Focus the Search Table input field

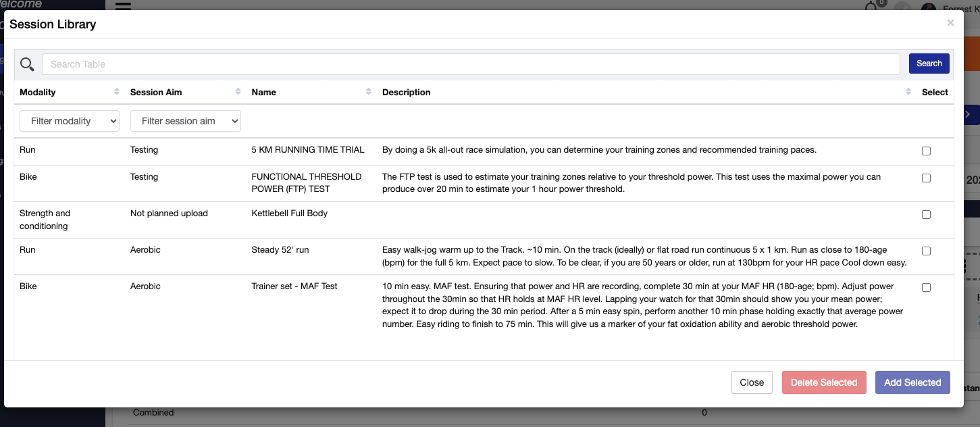click(x=471, y=64)
